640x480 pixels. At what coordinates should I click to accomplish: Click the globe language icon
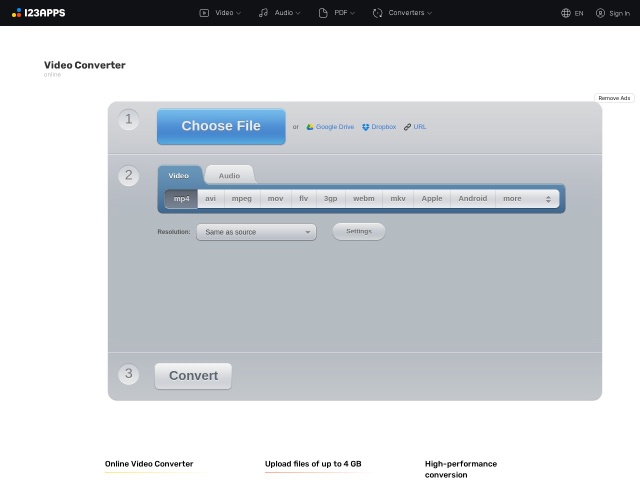coord(566,13)
